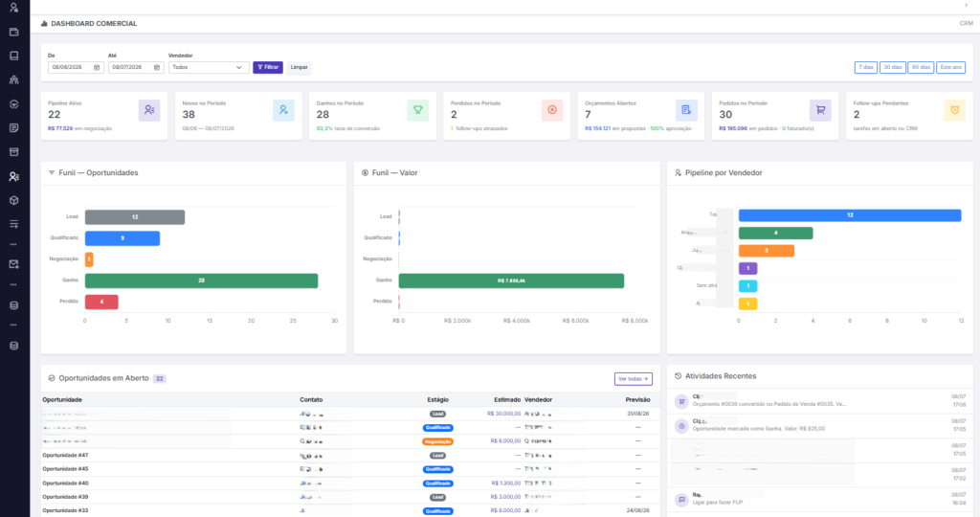Open the Oportunidade #47 row
The width and height of the screenshot is (980, 517).
pyautogui.click(x=350, y=456)
